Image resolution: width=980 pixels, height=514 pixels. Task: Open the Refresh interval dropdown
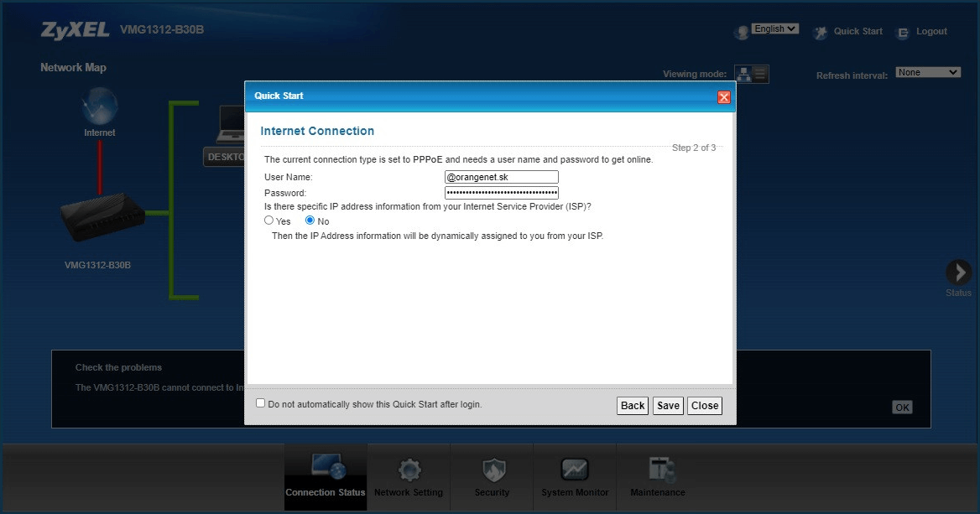point(928,72)
